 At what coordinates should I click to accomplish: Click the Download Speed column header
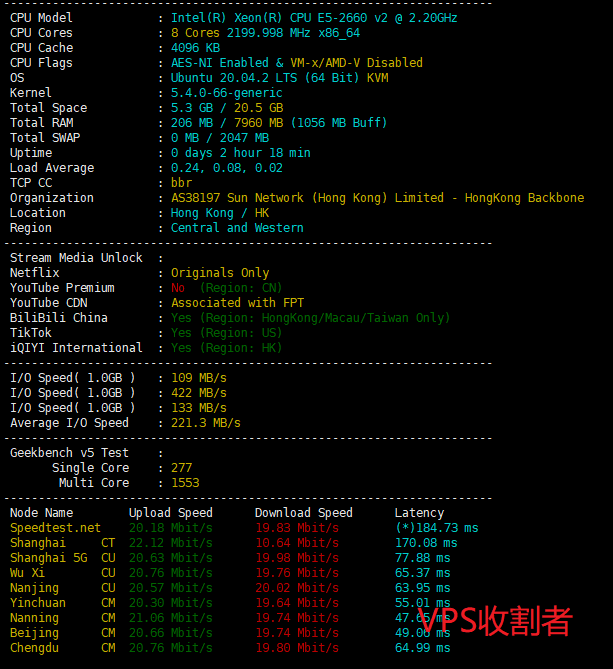pyautogui.click(x=303, y=513)
